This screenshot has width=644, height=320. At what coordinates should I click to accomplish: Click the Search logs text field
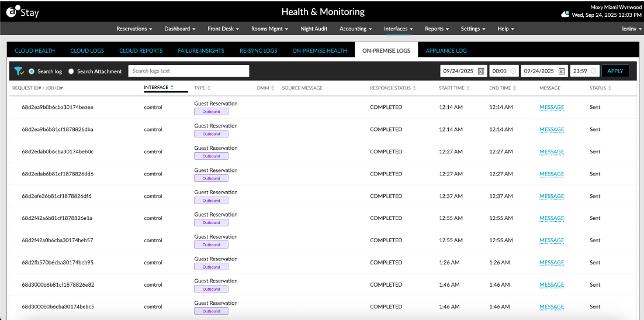coord(189,71)
